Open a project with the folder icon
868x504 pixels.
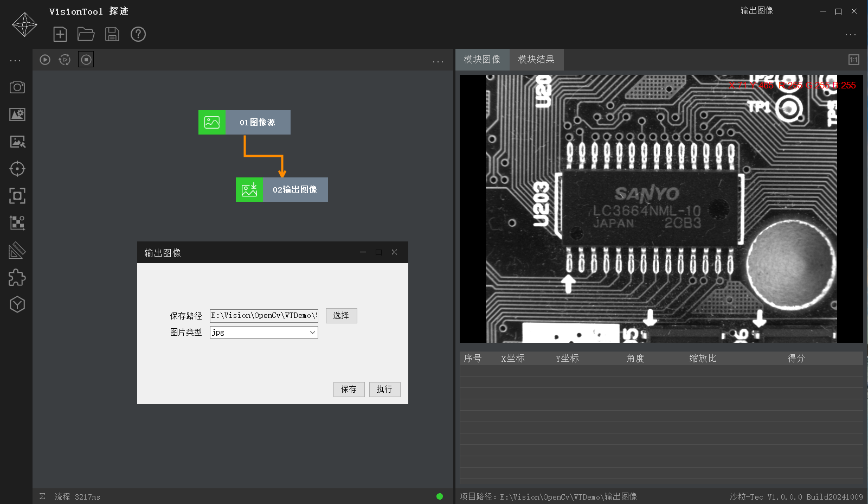click(x=86, y=34)
